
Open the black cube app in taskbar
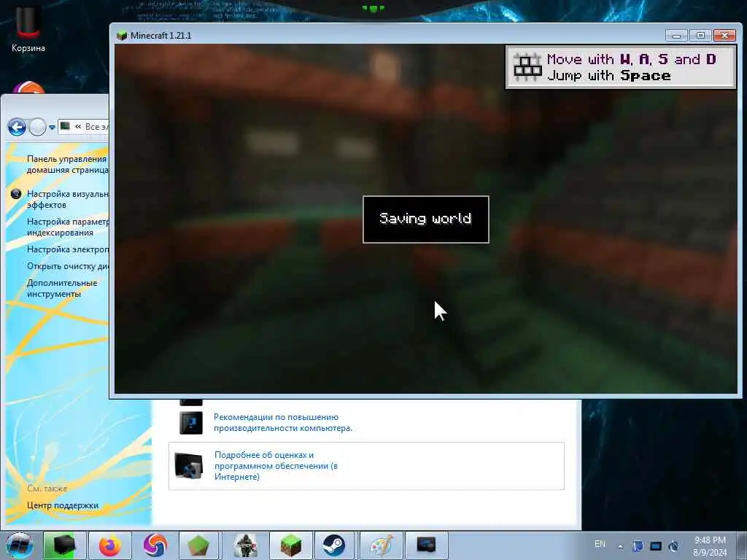[64, 545]
